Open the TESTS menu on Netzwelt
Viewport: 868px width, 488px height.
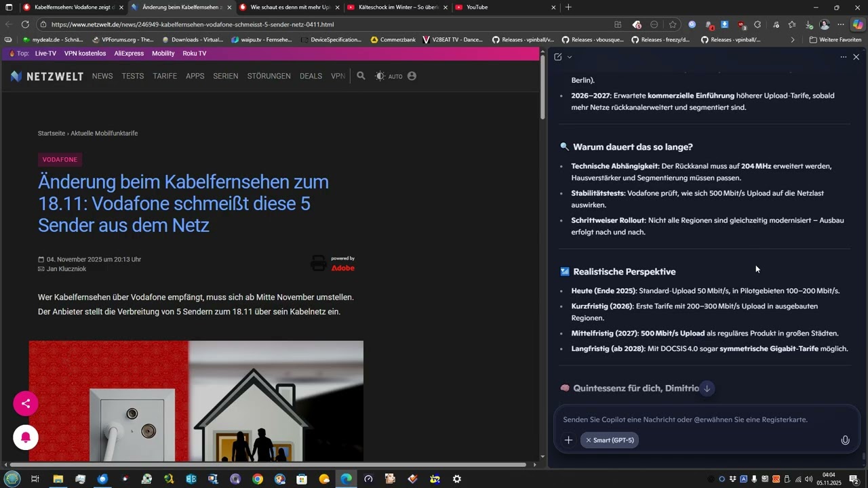133,76
